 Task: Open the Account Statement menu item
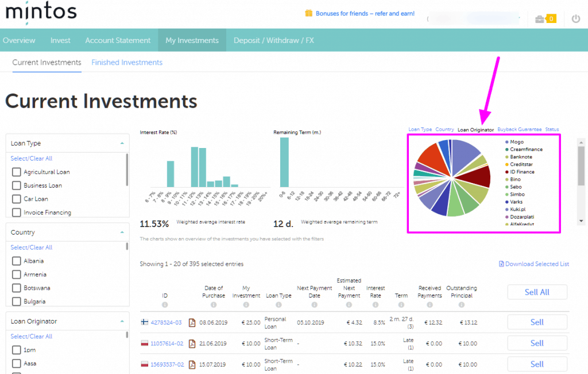pyautogui.click(x=118, y=40)
